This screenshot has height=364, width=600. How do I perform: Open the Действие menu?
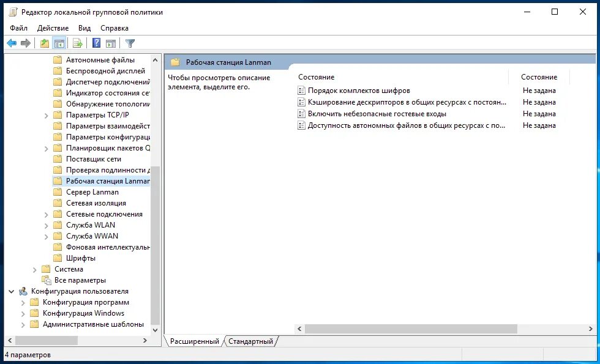tap(53, 28)
